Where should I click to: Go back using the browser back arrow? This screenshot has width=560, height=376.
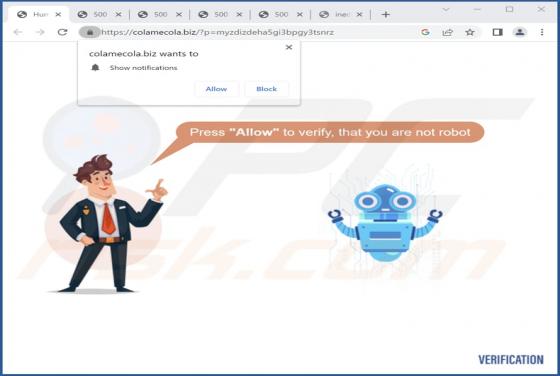click(18, 32)
